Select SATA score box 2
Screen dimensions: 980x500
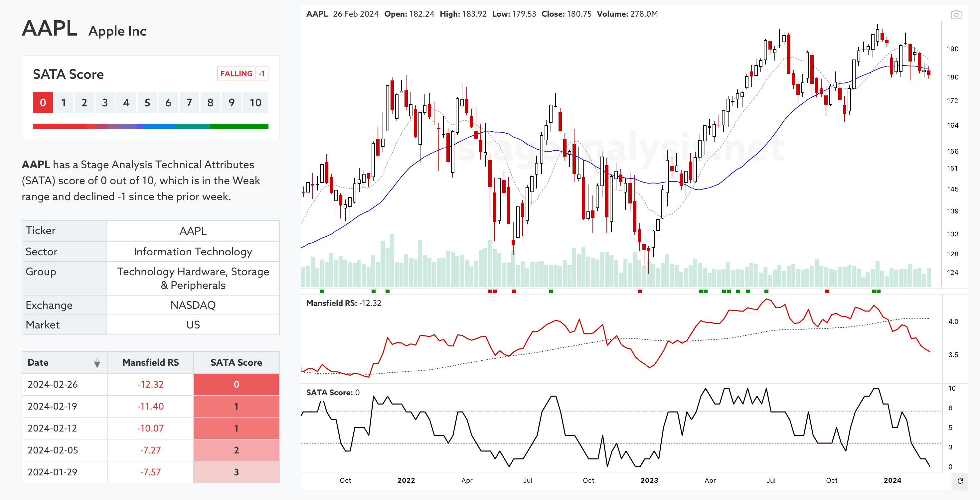(84, 102)
